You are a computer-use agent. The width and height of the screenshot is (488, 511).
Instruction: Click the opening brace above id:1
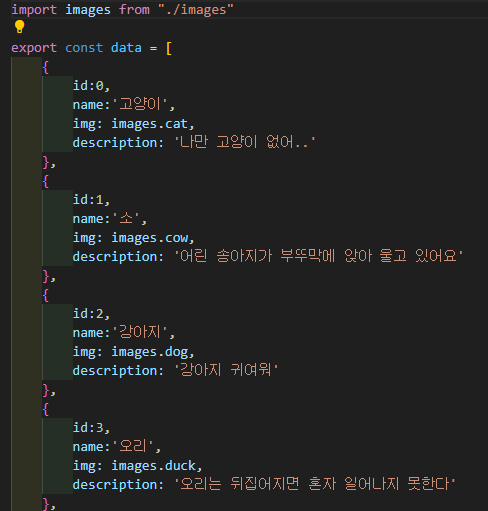[x=46, y=181]
